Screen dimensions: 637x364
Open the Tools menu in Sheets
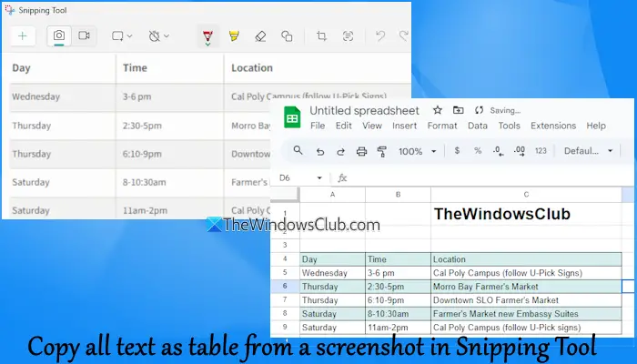[x=509, y=126]
